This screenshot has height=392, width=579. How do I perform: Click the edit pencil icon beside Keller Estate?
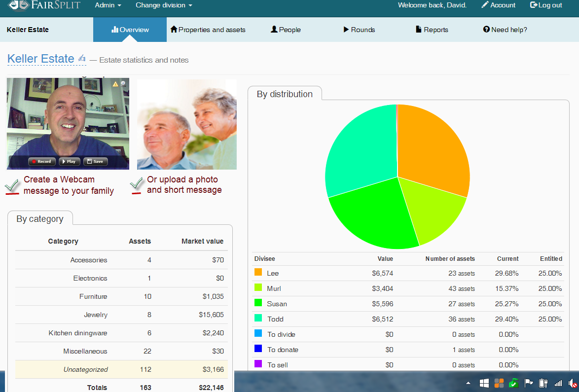tap(82, 58)
